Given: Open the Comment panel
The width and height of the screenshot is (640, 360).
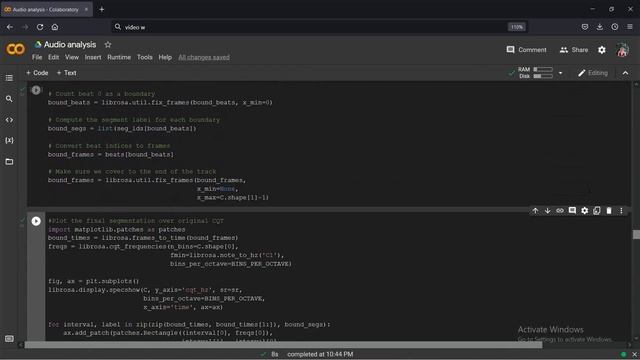Looking at the screenshot, I should coord(526,50).
